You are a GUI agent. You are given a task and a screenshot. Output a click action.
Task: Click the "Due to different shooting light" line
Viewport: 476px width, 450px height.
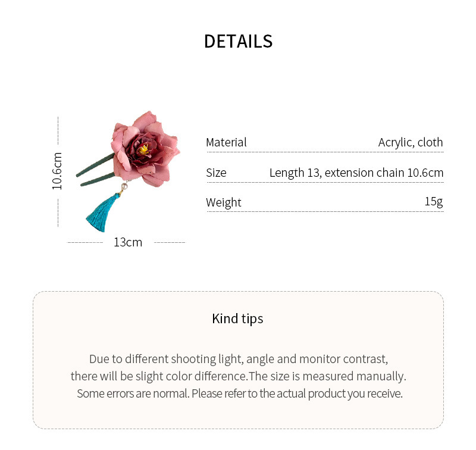tap(238, 359)
